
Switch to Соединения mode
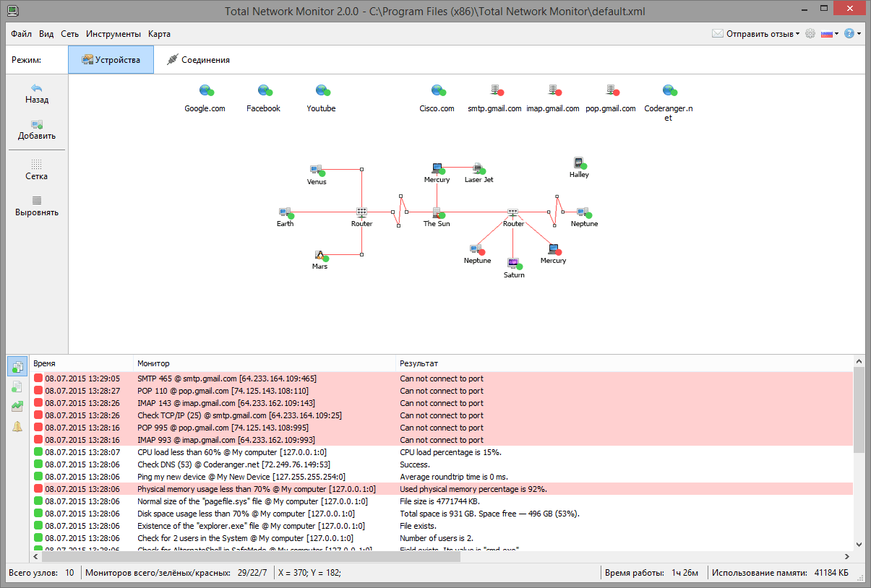click(x=198, y=60)
